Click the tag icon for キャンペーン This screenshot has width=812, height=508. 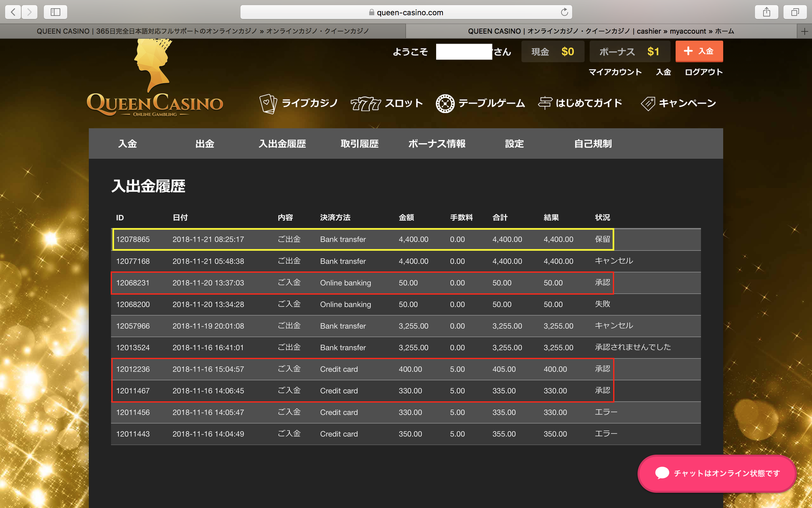tap(648, 104)
